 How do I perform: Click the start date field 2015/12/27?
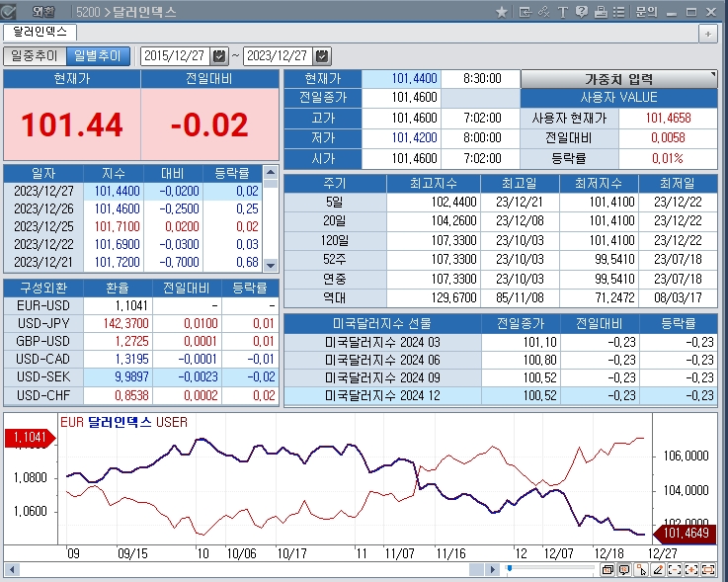pyautogui.click(x=175, y=56)
